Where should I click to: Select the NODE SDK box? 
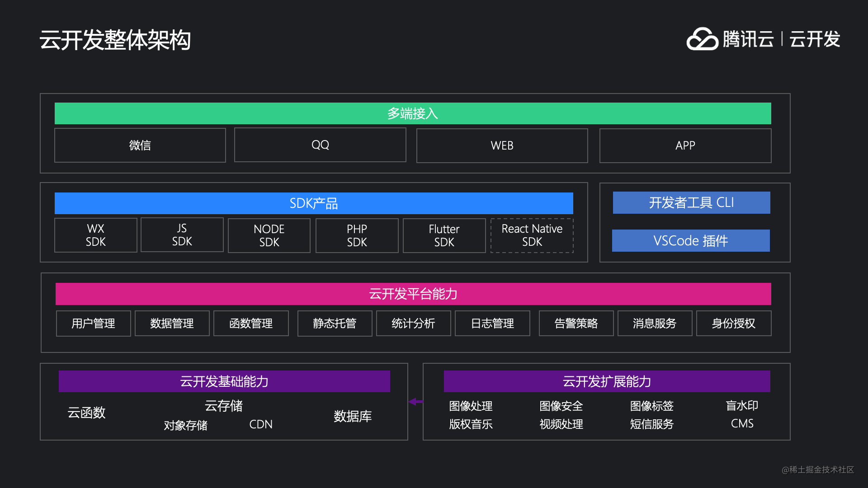point(269,235)
